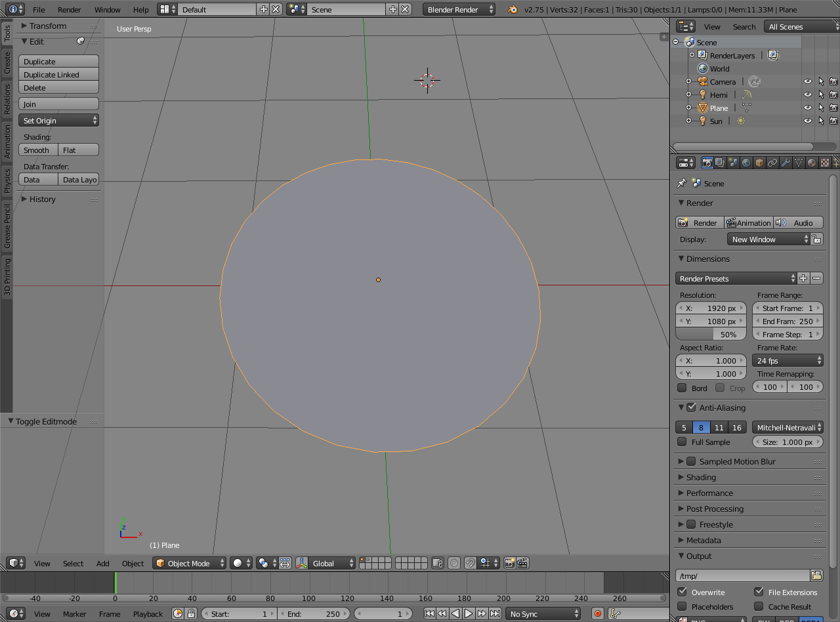
Task: Jump to the last frame
Action: point(495,613)
